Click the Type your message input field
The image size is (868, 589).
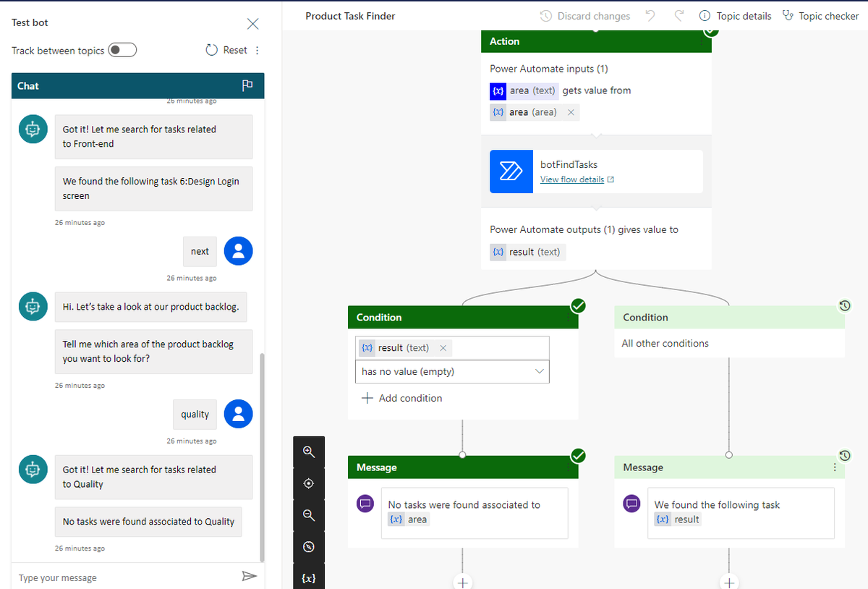click(109, 577)
